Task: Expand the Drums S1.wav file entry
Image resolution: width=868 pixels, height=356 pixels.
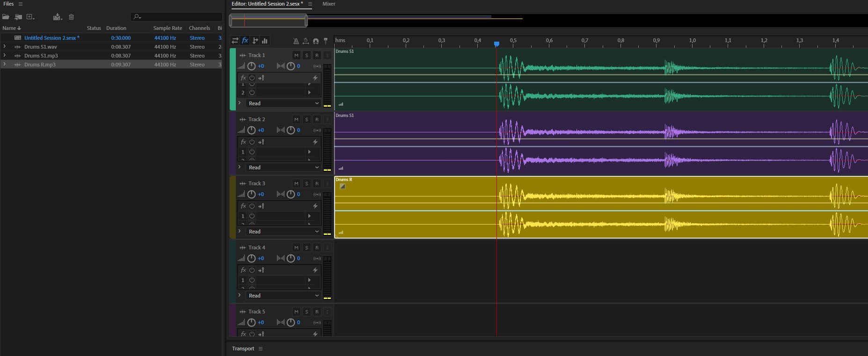Action: pos(5,47)
